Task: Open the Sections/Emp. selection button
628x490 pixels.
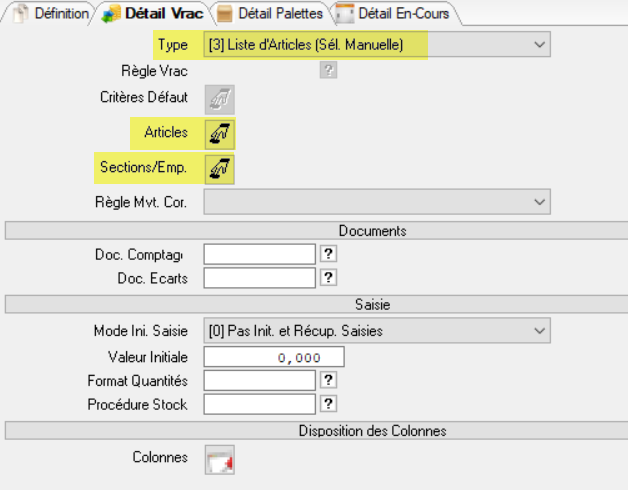Action: 219,167
